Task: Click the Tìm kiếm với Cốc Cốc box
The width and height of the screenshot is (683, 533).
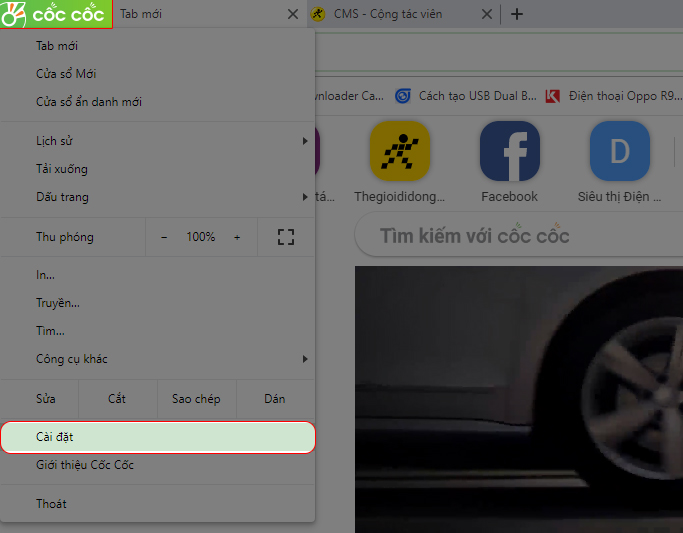Action: [518, 235]
